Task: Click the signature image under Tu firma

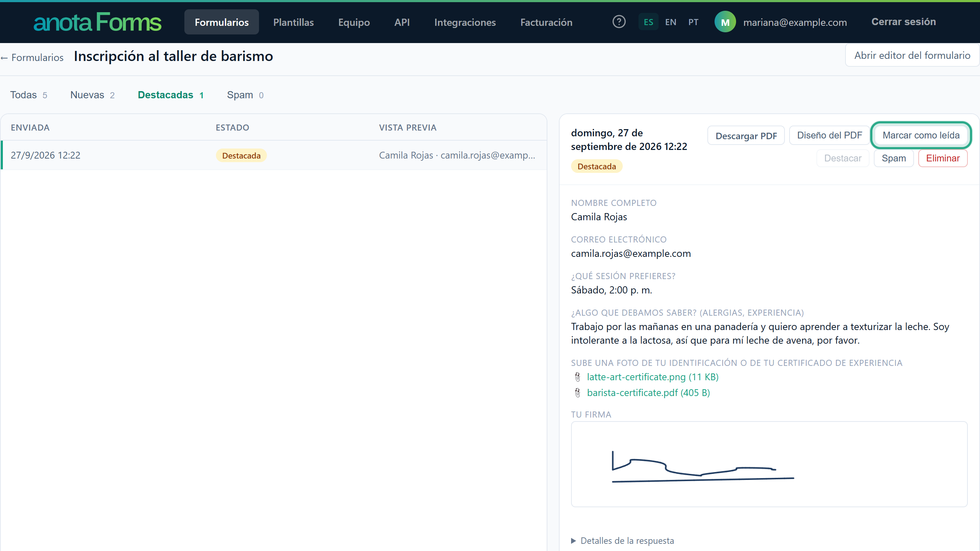Action: tap(769, 464)
